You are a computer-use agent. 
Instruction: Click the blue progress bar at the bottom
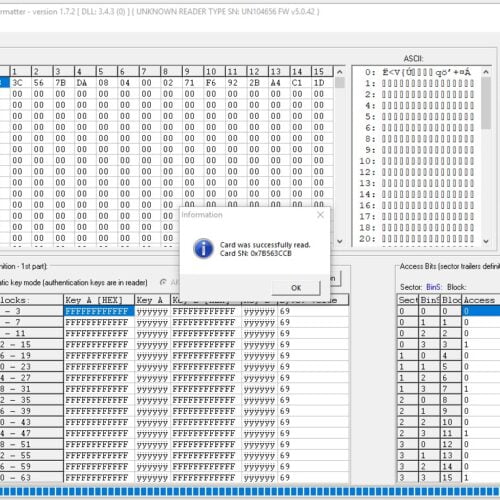250,491
